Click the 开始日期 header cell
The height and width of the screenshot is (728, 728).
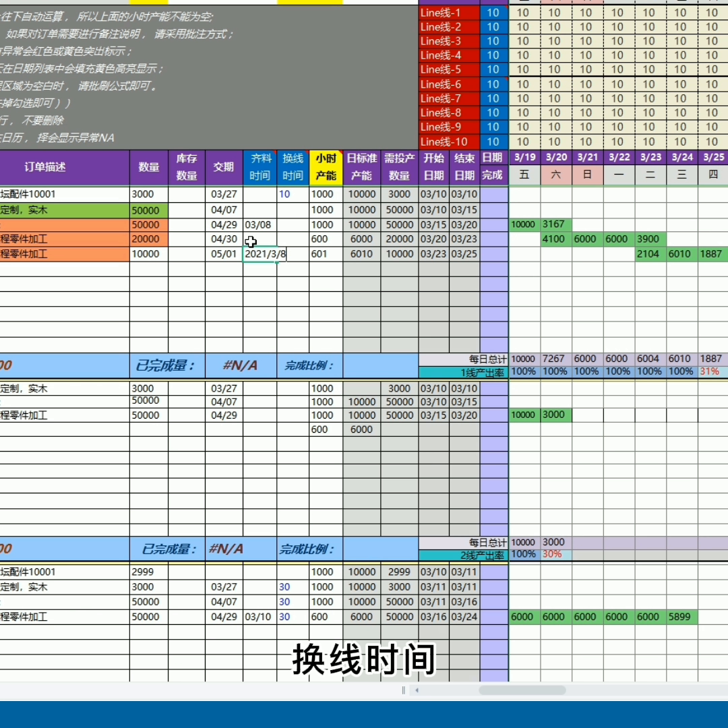433,167
